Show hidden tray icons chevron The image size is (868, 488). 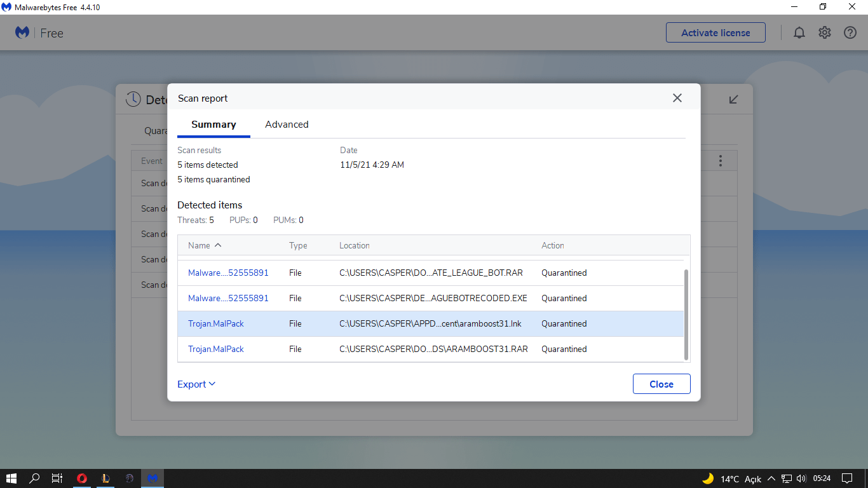[771, 478]
